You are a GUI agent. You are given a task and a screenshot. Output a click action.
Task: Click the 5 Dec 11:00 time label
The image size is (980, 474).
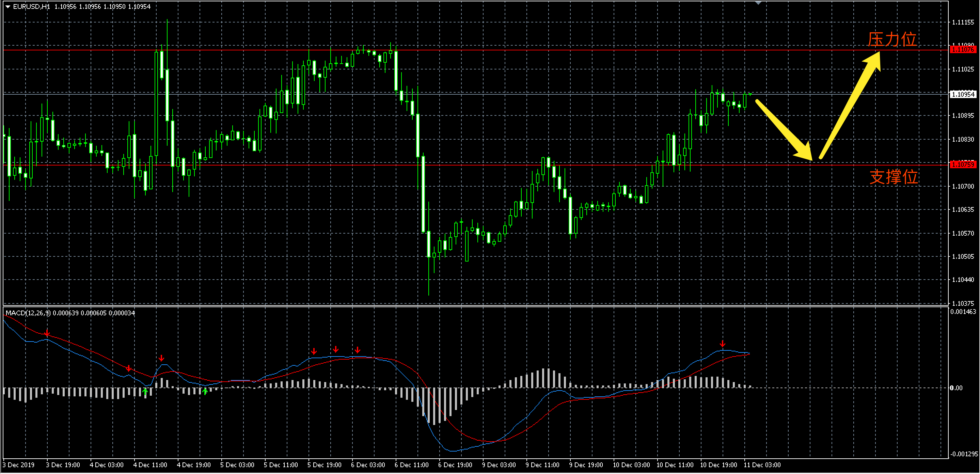(x=281, y=464)
